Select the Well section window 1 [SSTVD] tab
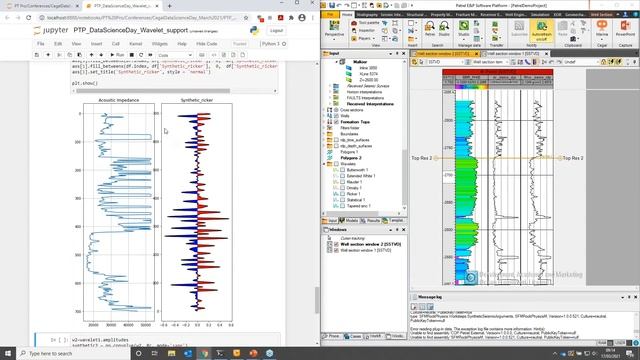640x360 pixels. [x=513, y=53]
